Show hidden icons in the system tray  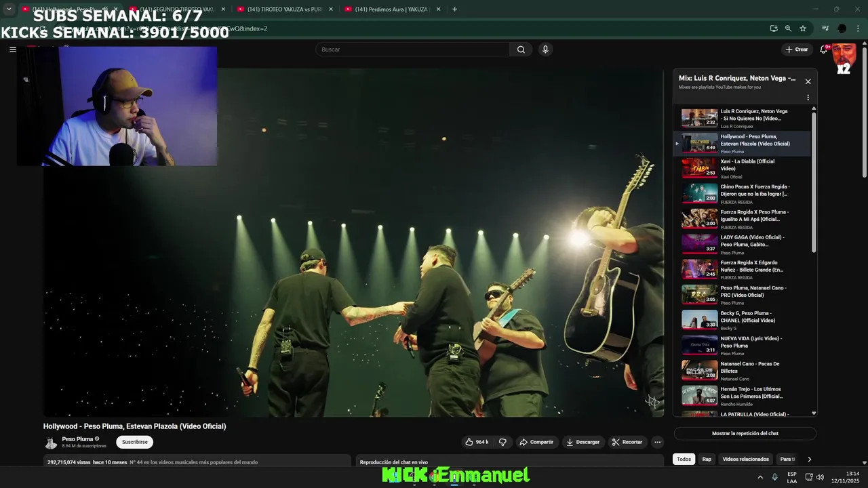(x=760, y=477)
